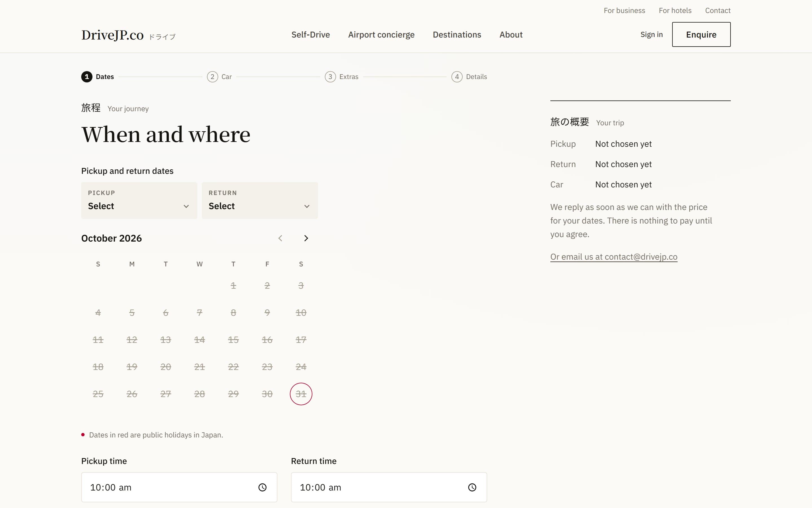Pick the 14th of October
The image size is (812, 508).
pyautogui.click(x=200, y=340)
